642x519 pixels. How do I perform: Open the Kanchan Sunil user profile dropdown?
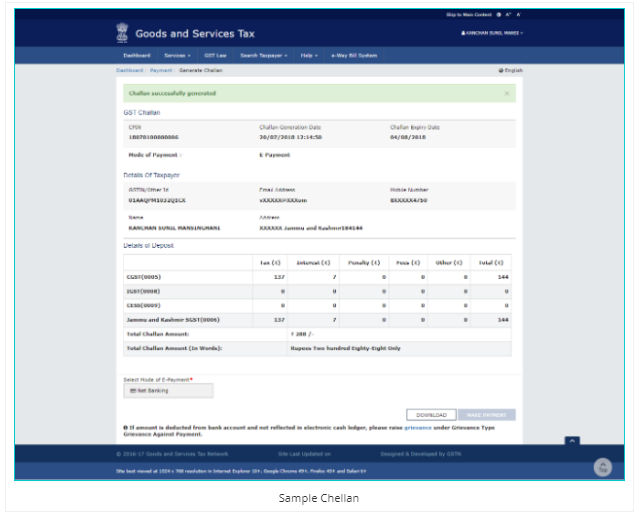[492, 33]
